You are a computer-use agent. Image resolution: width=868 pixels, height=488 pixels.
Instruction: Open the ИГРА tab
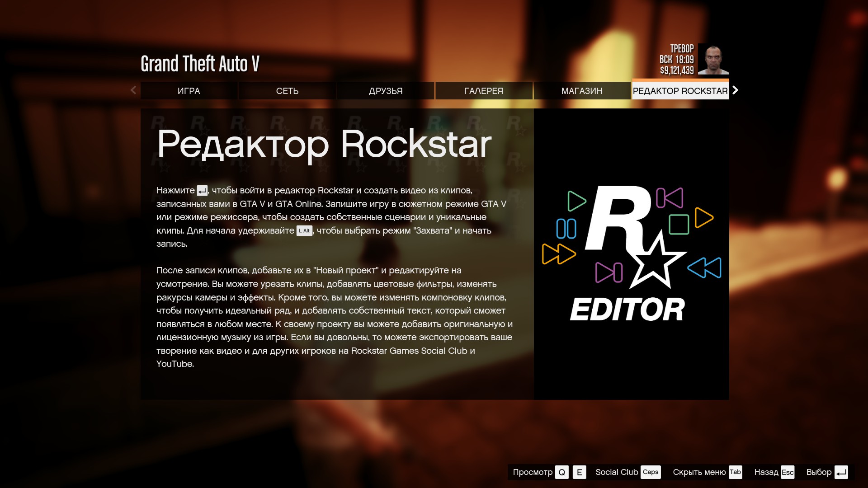point(189,91)
